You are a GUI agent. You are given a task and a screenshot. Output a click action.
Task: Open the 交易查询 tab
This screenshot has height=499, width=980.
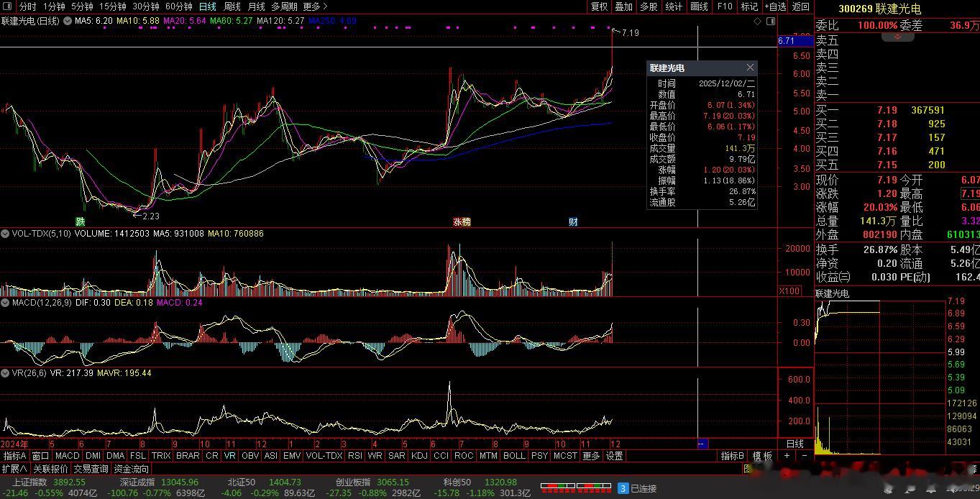(x=91, y=469)
